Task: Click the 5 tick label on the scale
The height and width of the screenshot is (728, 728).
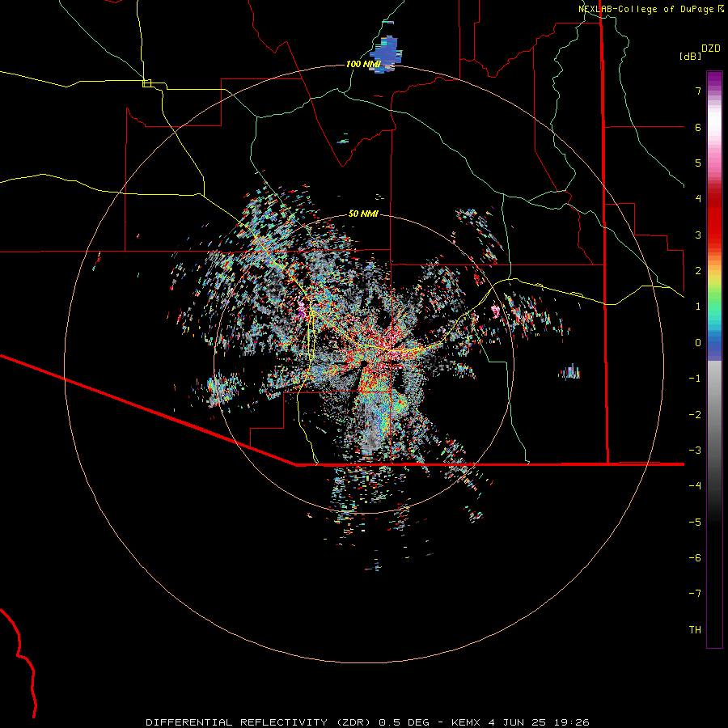Action: [x=698, y=163]
